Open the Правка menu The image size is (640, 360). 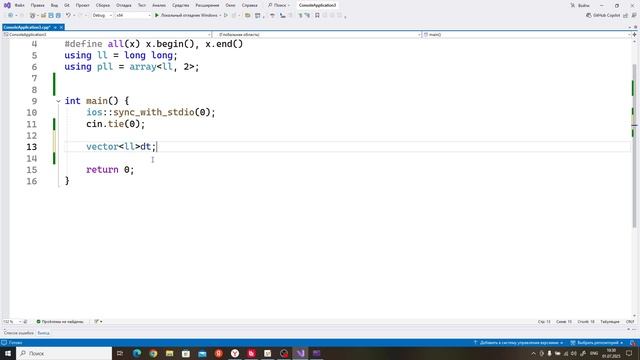click(38, 5)
